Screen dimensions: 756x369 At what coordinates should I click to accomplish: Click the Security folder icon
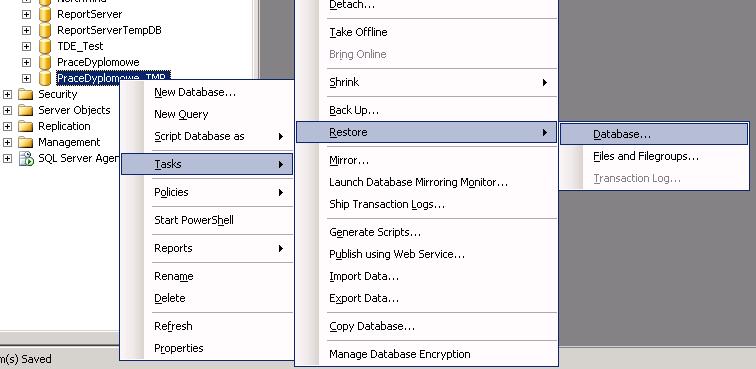(26, 94)
